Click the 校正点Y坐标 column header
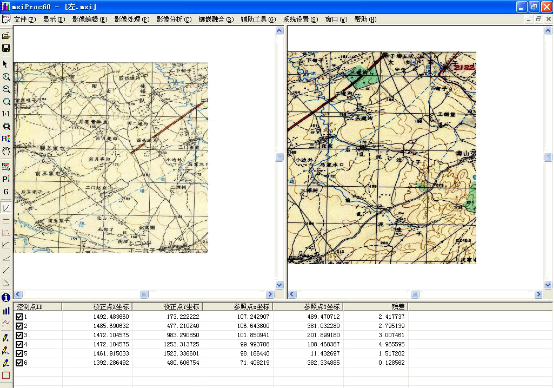Viewport: 554px width, 388px height. [167, 307]
